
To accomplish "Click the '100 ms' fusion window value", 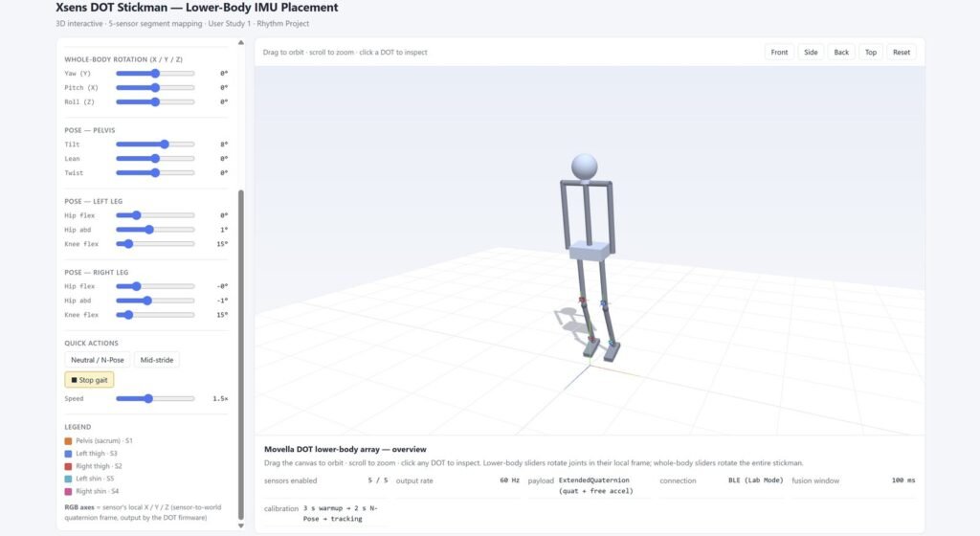I will pos(903,480).
